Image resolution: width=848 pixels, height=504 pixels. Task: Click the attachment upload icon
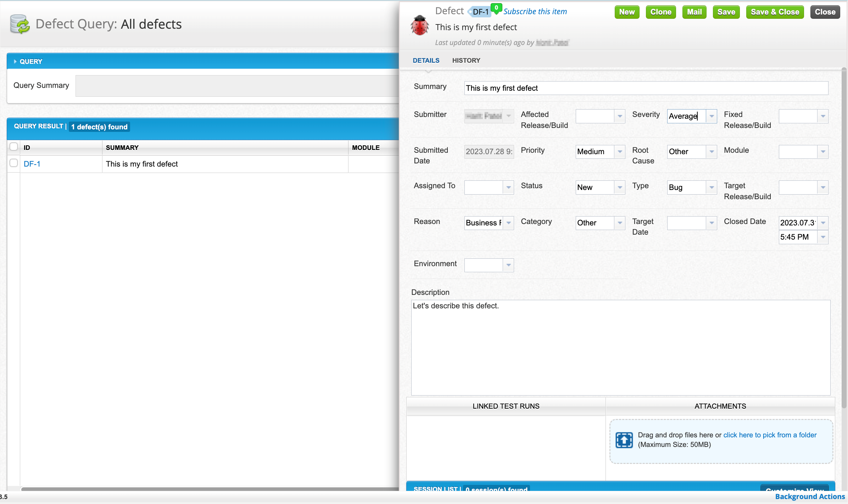pyautogui.click(x=624, y=440)
